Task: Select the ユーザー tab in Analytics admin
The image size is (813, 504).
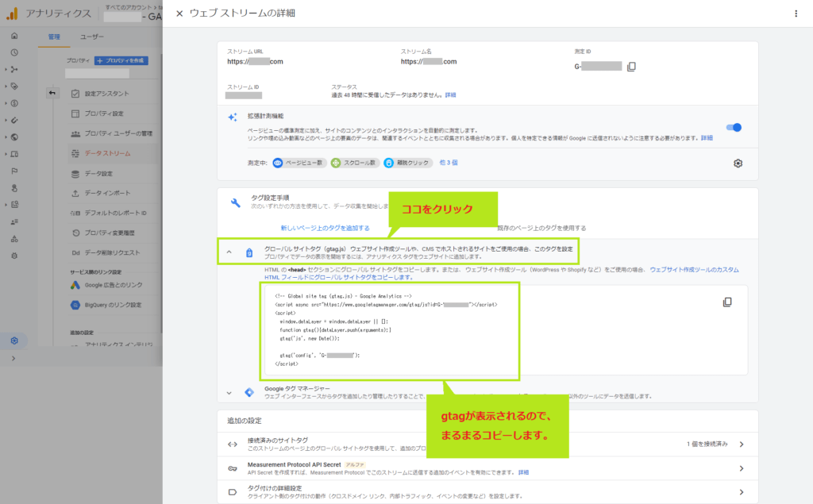Action: (x=92, y=37)
